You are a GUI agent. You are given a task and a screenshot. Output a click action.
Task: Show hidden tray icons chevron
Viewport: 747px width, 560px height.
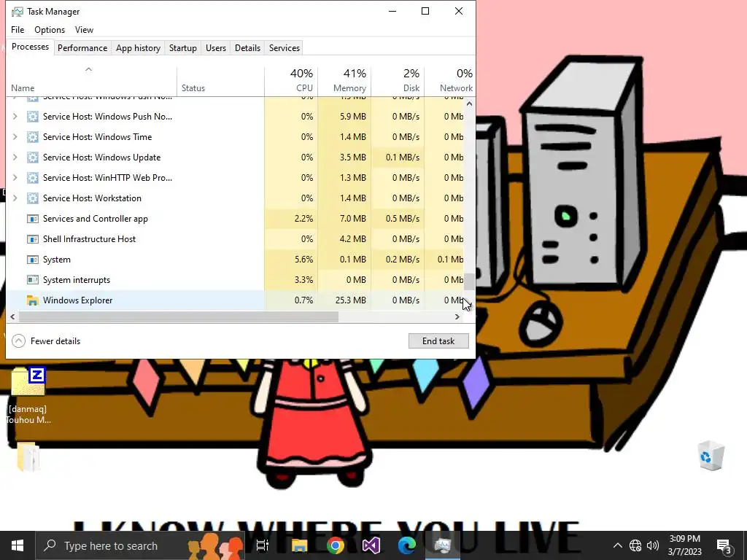[x=617, y=545]
